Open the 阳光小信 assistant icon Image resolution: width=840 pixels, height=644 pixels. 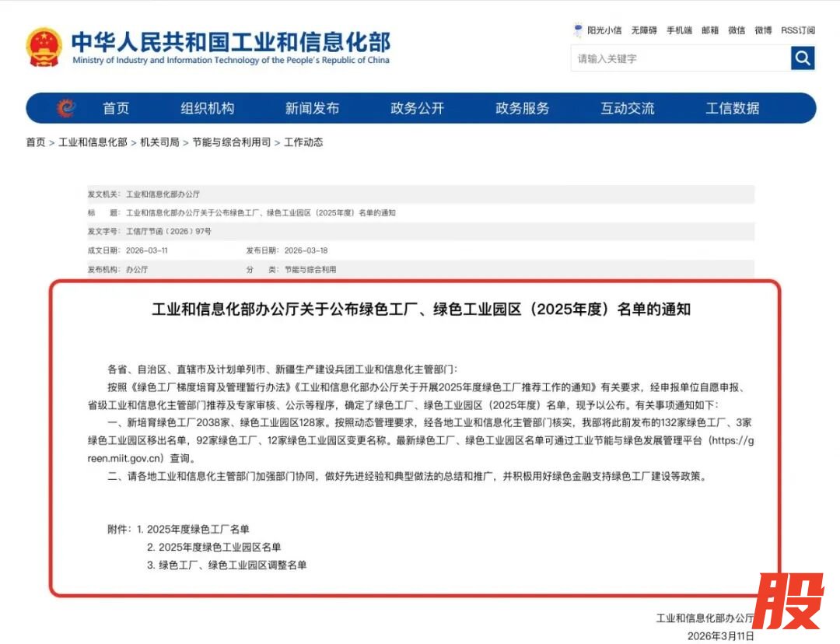578,30
